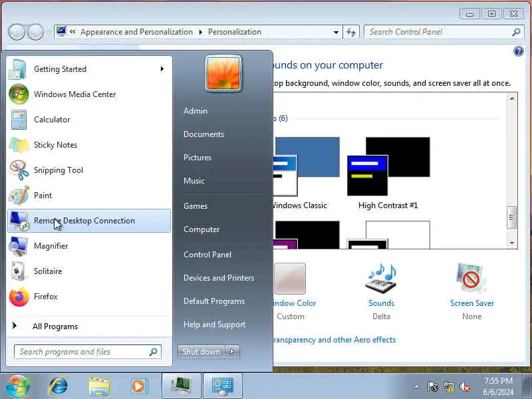
Task: Click themes list scrollbar down arrow
Action: (512, 243)
